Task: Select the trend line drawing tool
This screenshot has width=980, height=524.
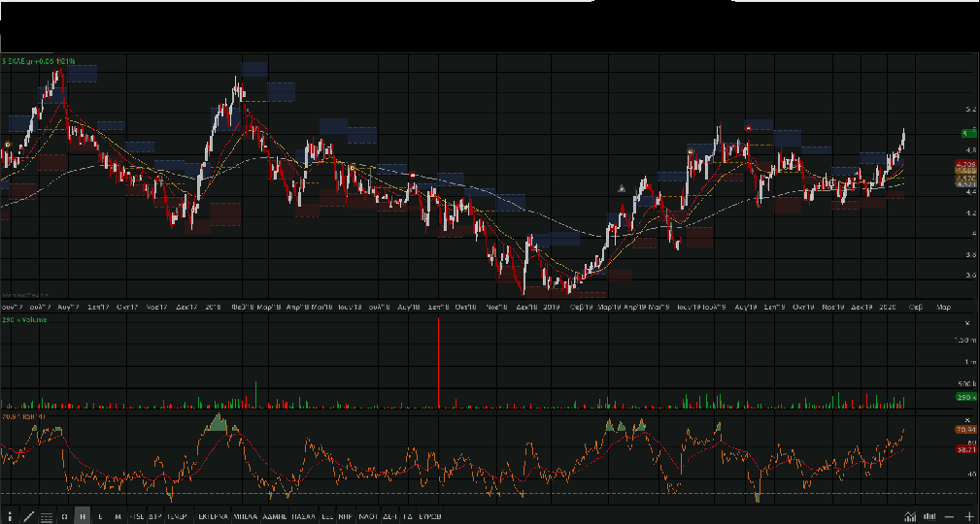Action: click(28, 516)
